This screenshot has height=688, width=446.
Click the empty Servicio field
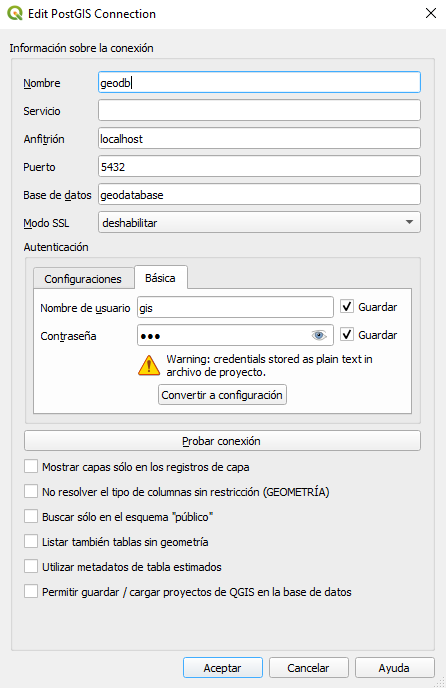point(259,110)
